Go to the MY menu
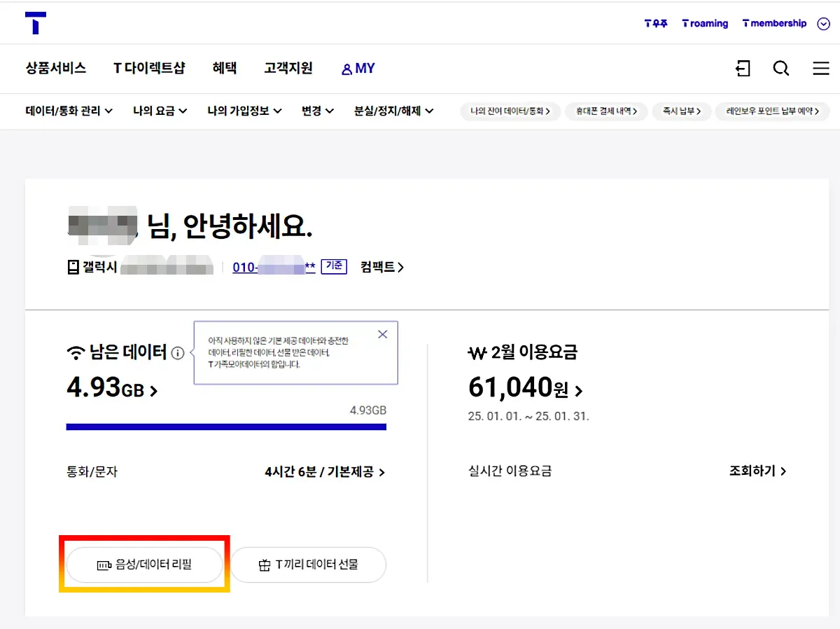 (x=358, y=69)
